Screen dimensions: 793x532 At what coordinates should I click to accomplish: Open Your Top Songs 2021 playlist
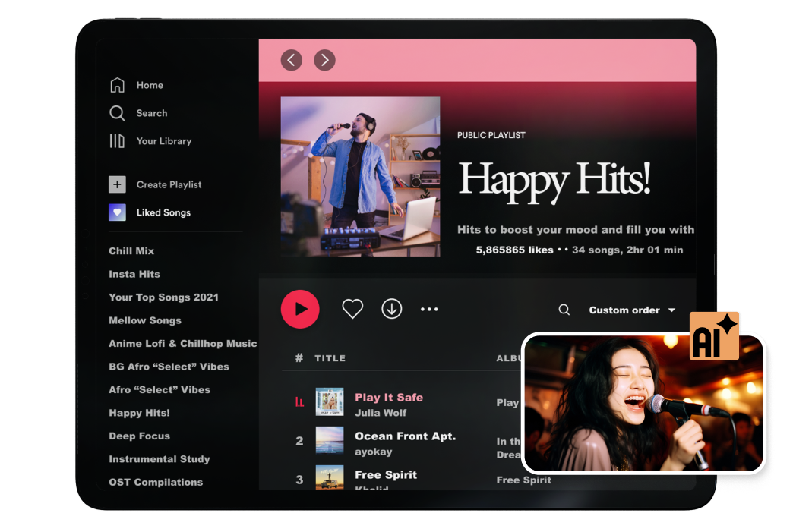(164, 297)
